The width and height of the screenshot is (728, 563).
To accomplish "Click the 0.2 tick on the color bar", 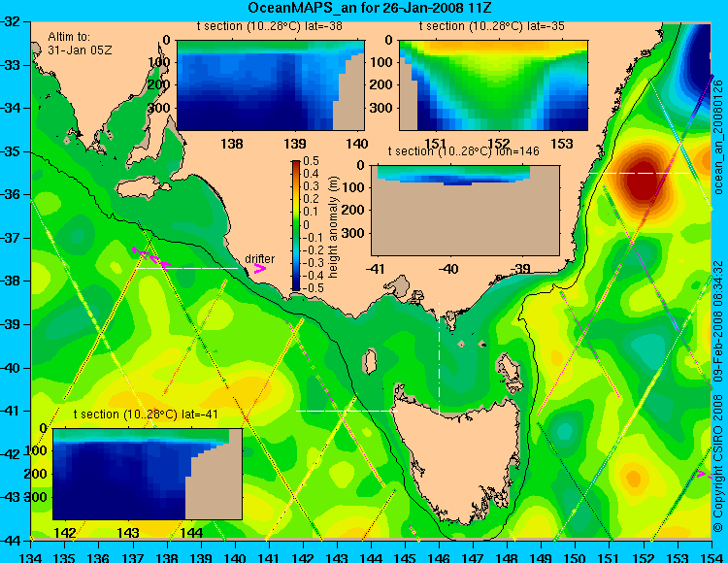I will [x=311, y=199].
